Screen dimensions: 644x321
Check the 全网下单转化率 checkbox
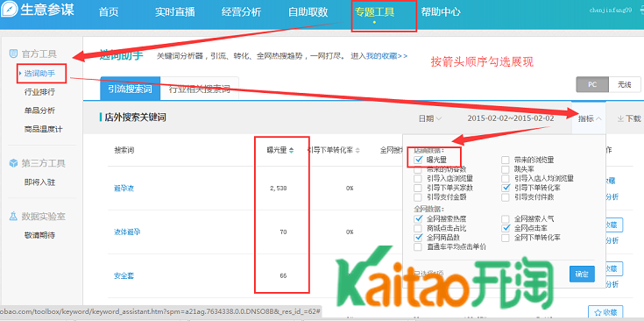tap(506, 238)
